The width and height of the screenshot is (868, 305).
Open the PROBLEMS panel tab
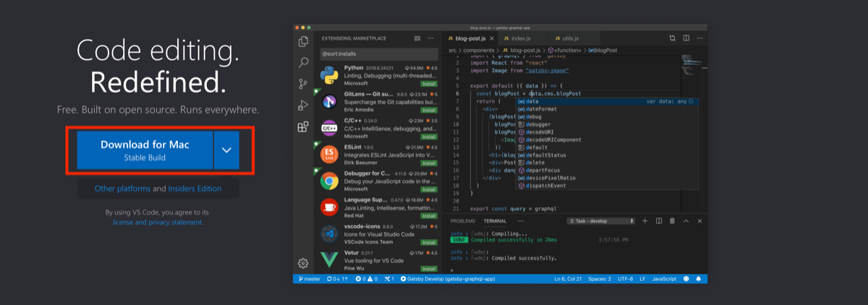click(462, 220)
